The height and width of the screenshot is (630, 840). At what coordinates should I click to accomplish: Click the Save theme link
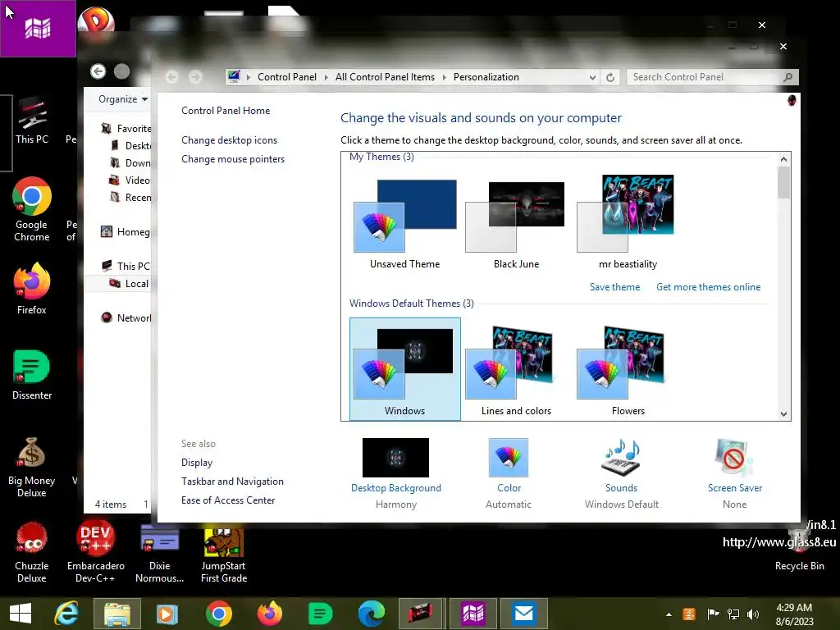[614, 287]
